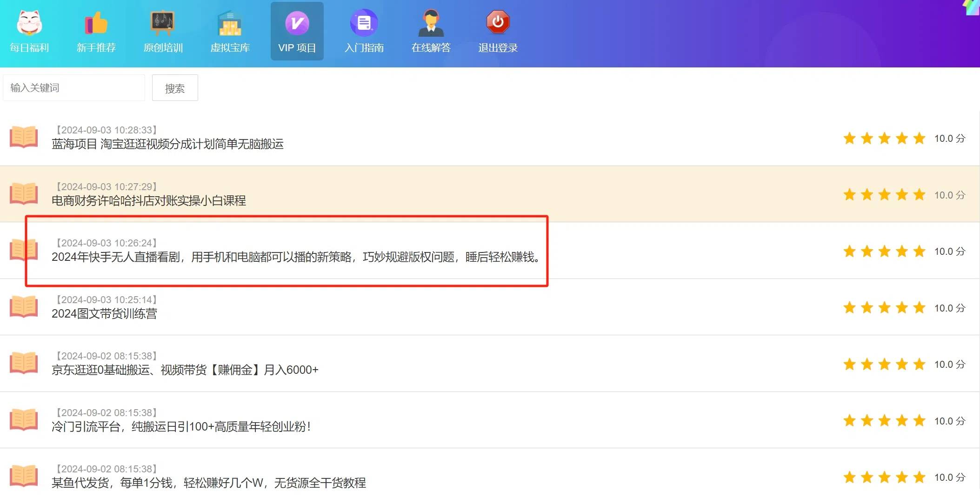This screenshot has height=504, width=980.
Task: Click 10.0 分 score on 京东逛逛 row
Action: tap(950, 365)
